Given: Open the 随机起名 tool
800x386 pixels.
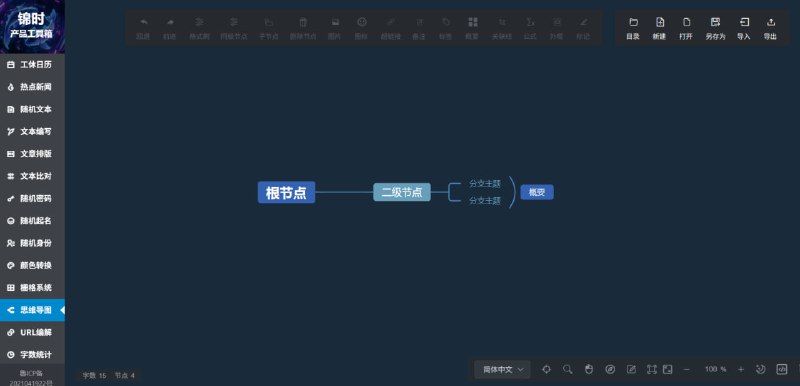Looking at the screenshot, I should tap(33, 221).
